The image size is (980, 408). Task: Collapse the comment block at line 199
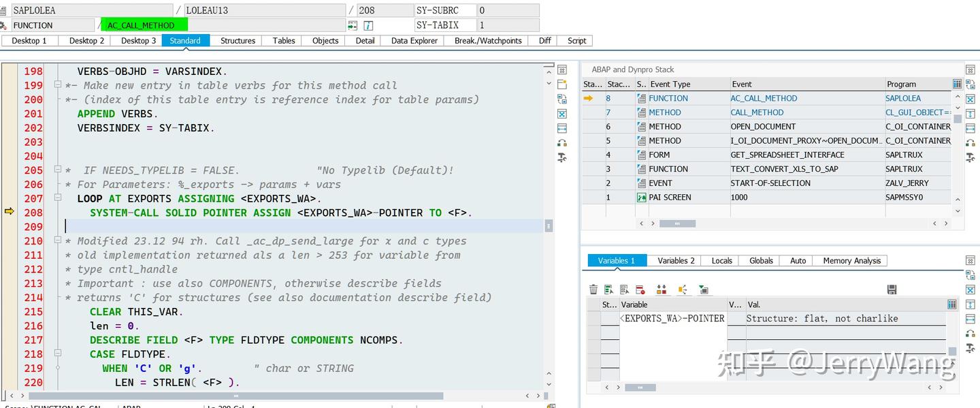(58, 85)
